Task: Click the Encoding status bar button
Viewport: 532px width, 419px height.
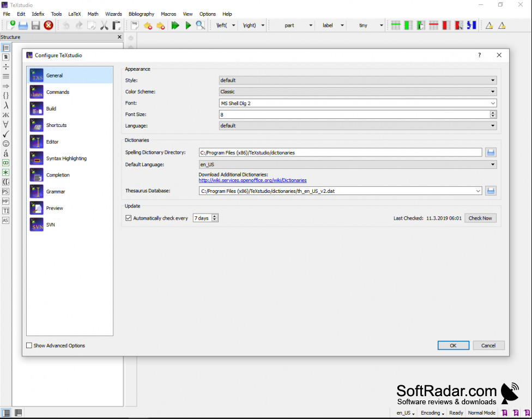Action: [432, 413]
